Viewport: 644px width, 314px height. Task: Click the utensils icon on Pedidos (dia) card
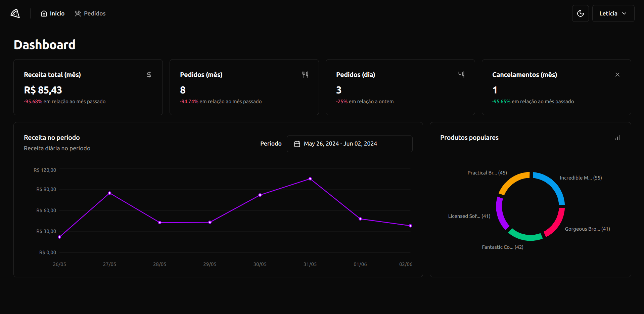click(461, 75)
